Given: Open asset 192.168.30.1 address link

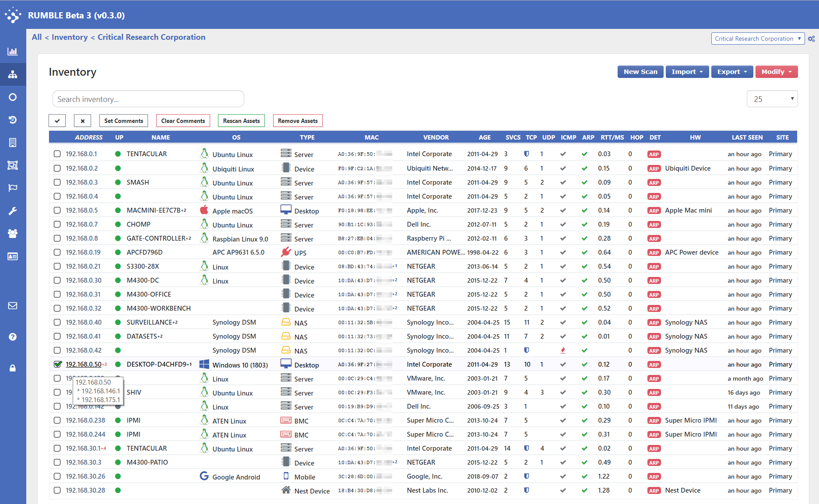Looking at the screenshot, I should click(83, 448).
